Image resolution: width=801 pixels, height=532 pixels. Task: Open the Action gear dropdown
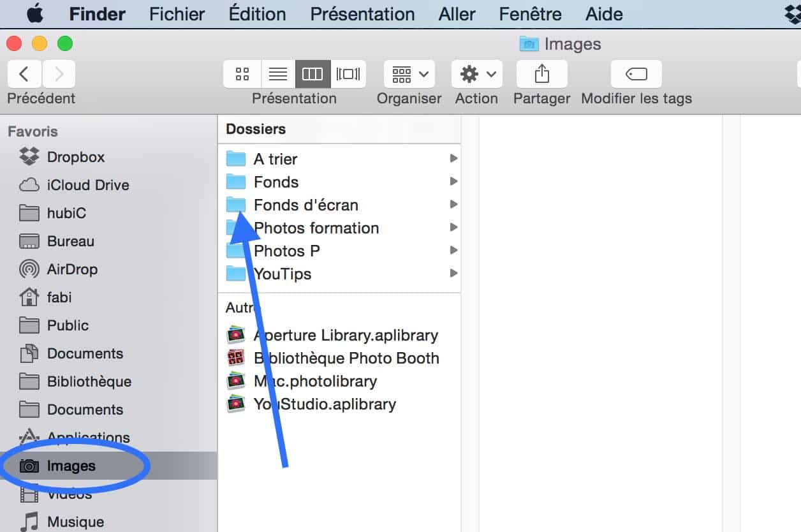477,74
